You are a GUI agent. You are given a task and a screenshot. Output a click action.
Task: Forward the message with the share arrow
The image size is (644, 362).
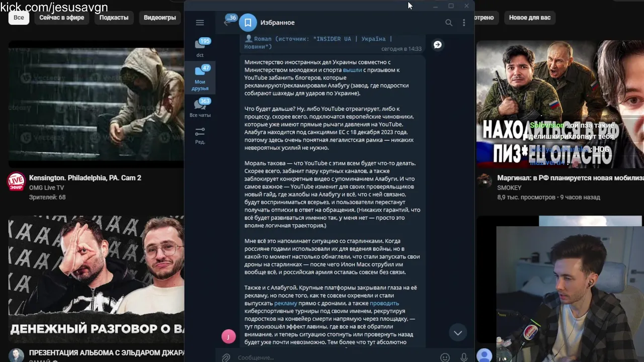coord(438,45)
